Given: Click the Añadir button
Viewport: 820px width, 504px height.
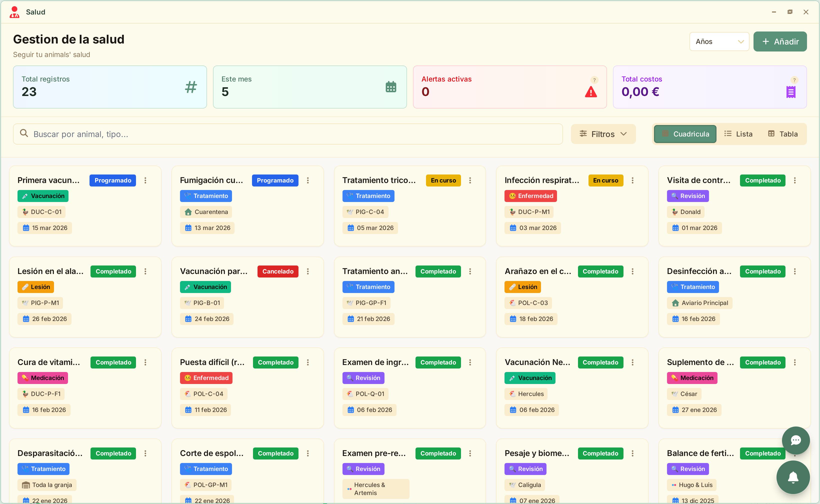Looking at the screenshot, I should point(780,42).
